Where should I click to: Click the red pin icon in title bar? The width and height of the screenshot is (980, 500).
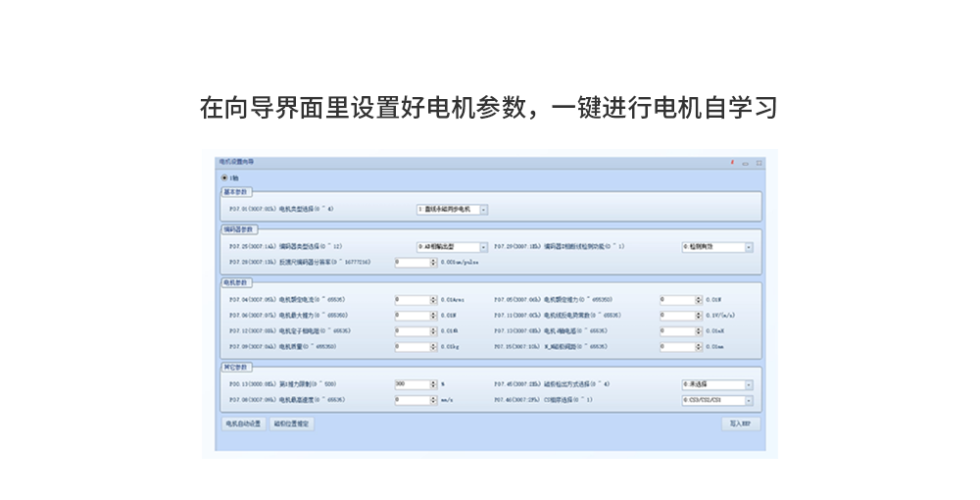pos(732,162)
